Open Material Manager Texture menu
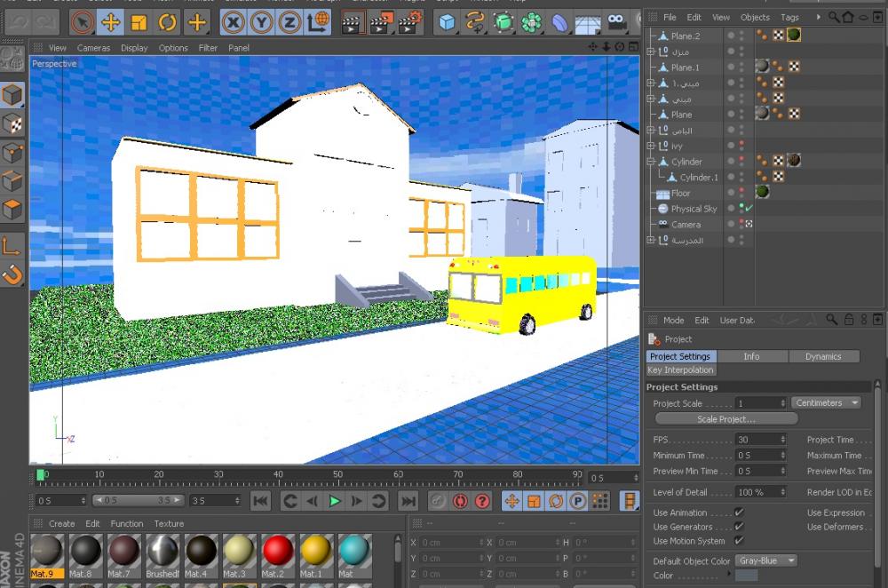The height and width of the screenshot is (588, 888). (x=169, y=523)
